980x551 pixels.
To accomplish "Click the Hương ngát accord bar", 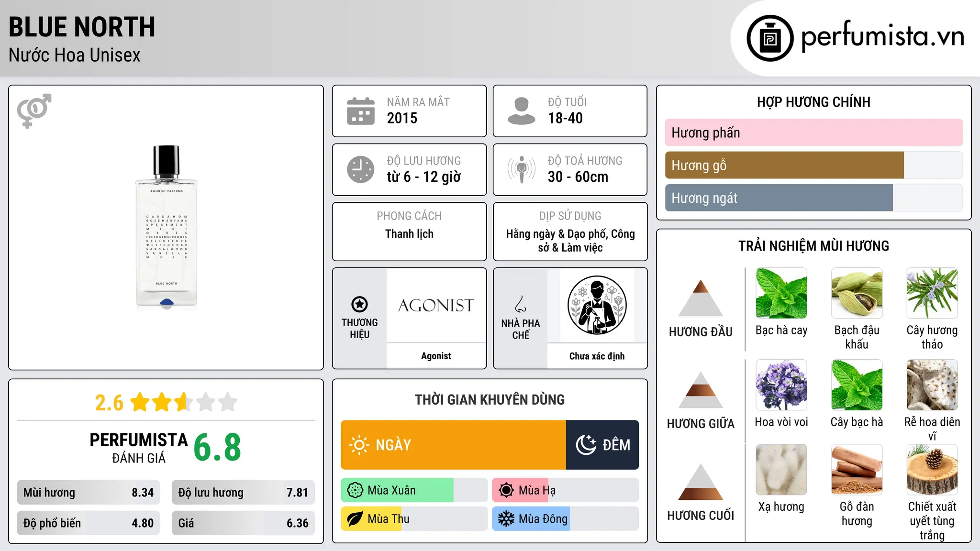I will pos(814,198).
